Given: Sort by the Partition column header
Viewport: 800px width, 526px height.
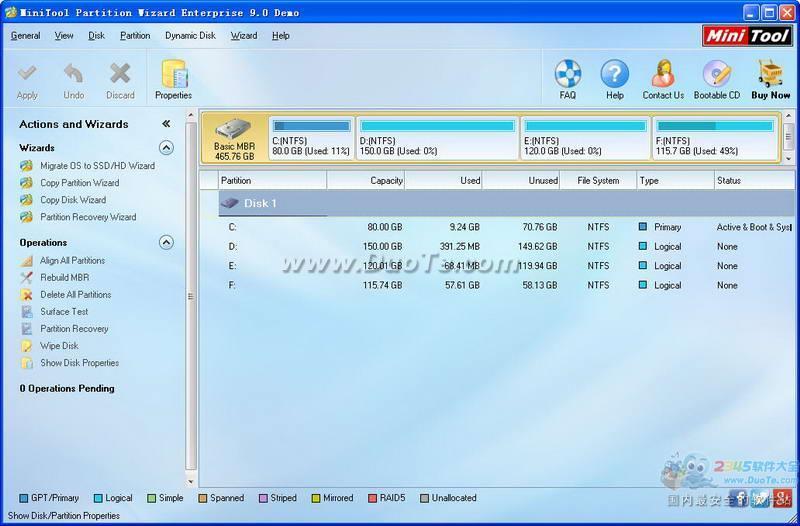Looking at the screenshot, I should coord(273,181).
